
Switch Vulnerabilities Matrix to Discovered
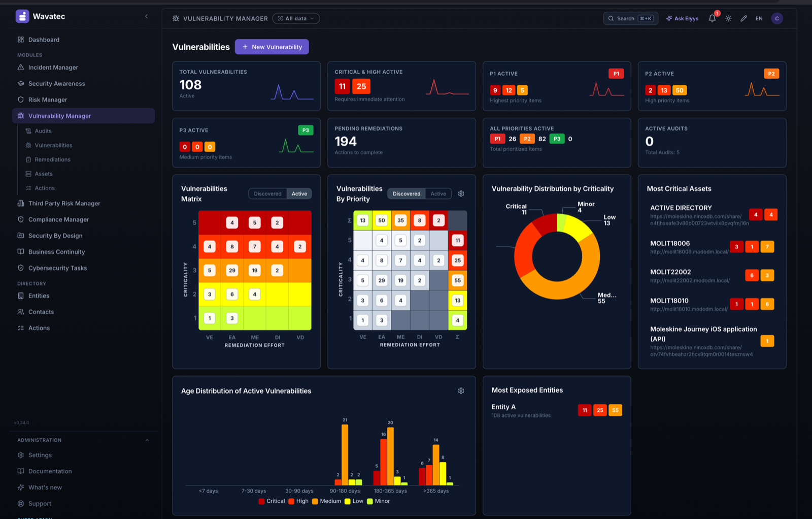click(267, 193)
